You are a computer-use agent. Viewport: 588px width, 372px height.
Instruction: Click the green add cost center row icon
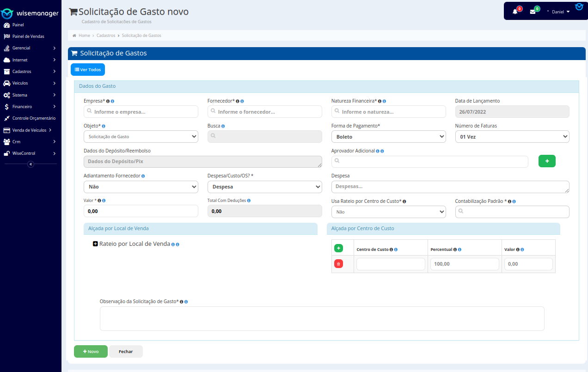338,249
